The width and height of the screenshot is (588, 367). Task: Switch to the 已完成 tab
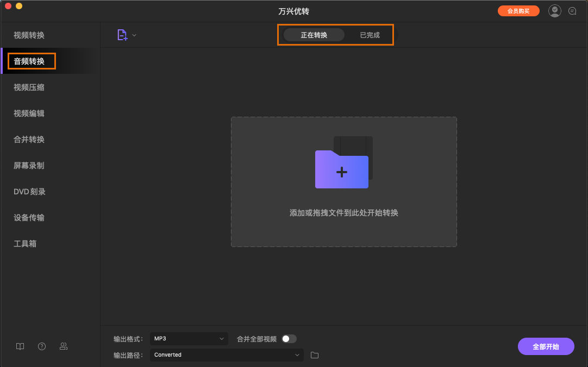369,34
